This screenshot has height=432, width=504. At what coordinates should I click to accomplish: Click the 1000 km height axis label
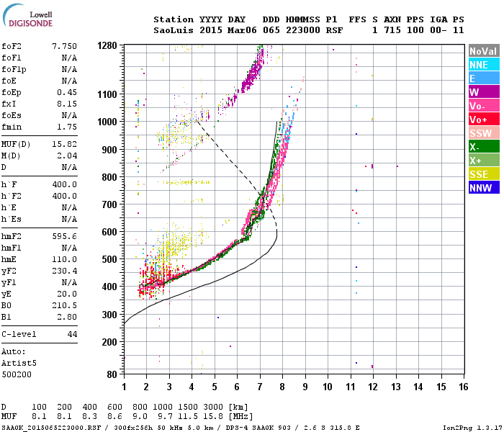pos(107,122)
